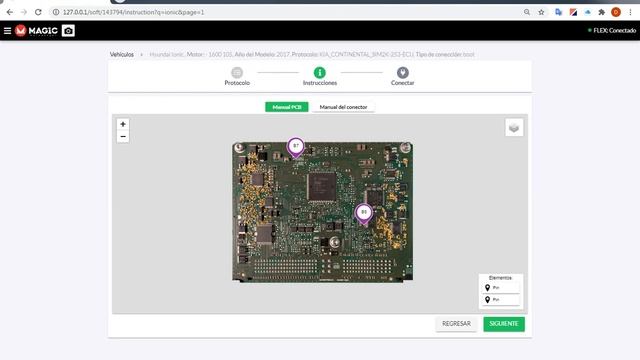
Task: Open the orange browser profile avatar
Action: pyautogui.click(x=616, y=12)
